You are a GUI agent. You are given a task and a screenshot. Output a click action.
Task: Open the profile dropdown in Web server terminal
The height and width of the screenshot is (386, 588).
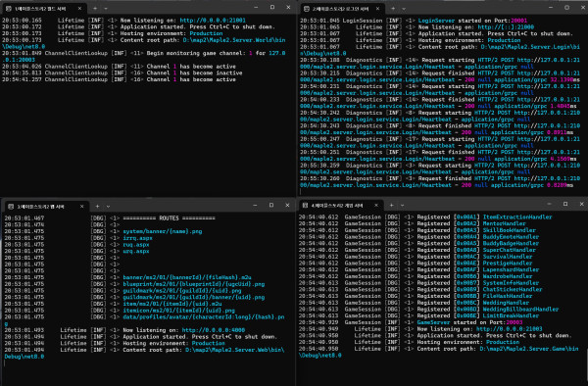pyautogui.click(x=108, y=206)
